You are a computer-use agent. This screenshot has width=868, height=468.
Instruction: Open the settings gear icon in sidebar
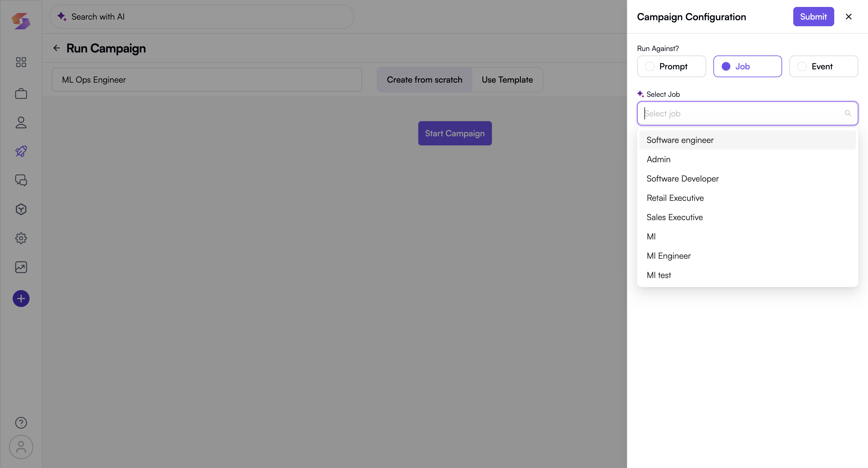pos(21,238)
